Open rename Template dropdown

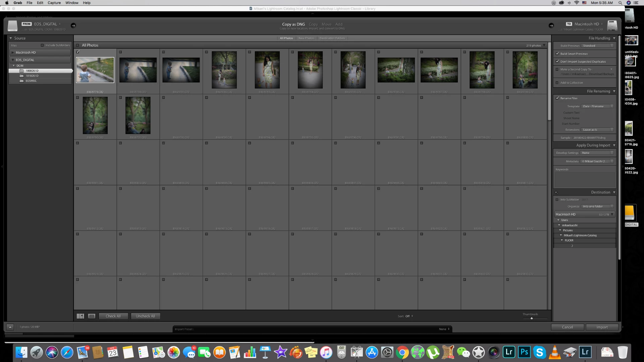(x=598, y=106)
